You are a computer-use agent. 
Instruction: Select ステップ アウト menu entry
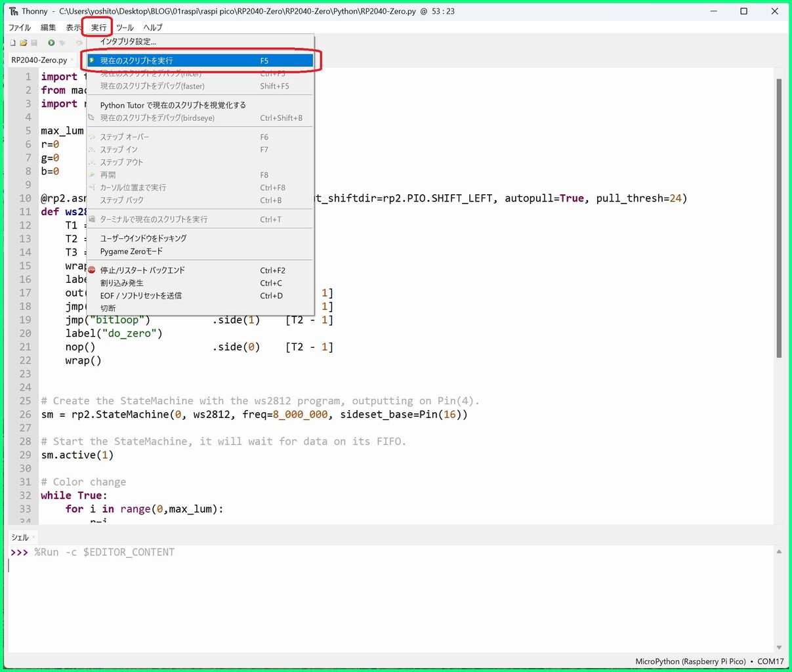click(201, 162)
